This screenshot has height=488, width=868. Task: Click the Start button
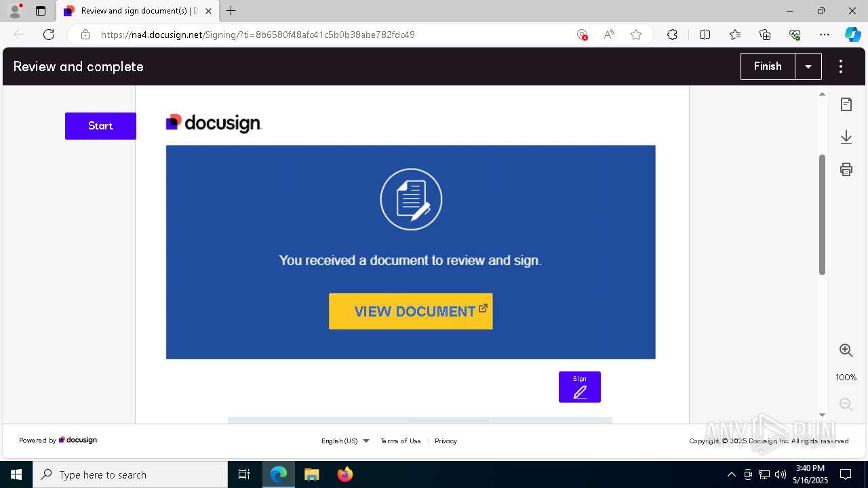tap(100, 126)
